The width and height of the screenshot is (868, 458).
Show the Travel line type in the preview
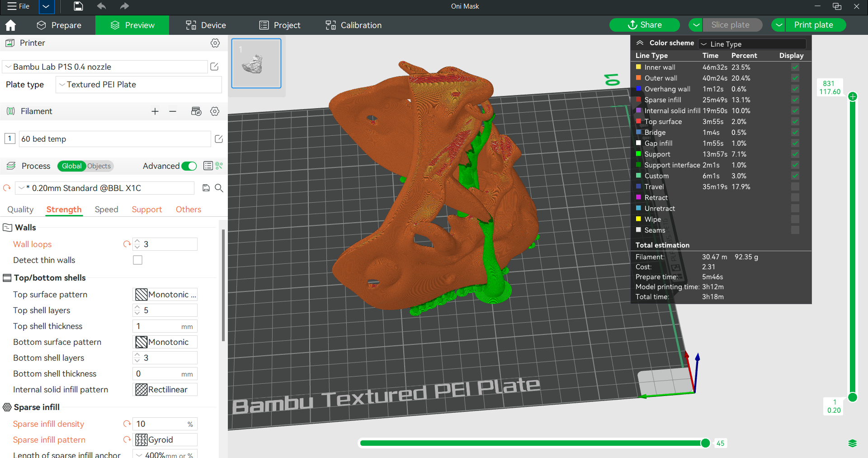(795, 186)
